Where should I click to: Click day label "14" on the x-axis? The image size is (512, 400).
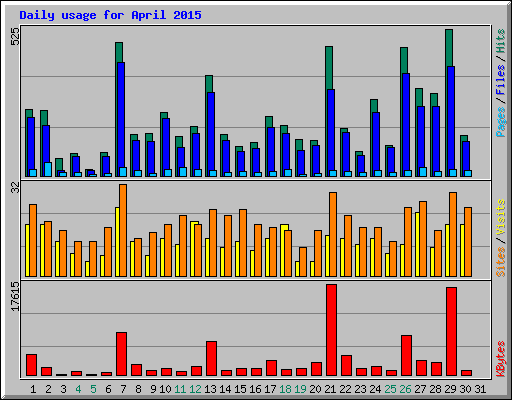[225, 389]
